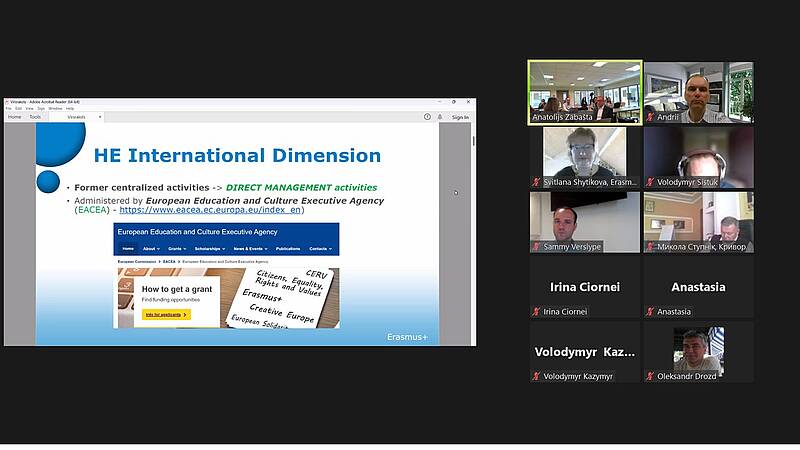Click the Acrobat help question mark icon
The width and height of the screenshot is (800, 450).
tap(427, 117)
